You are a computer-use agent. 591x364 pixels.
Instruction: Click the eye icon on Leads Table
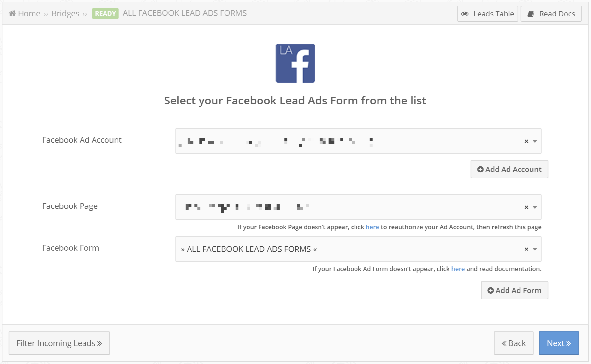click(465, 14)
